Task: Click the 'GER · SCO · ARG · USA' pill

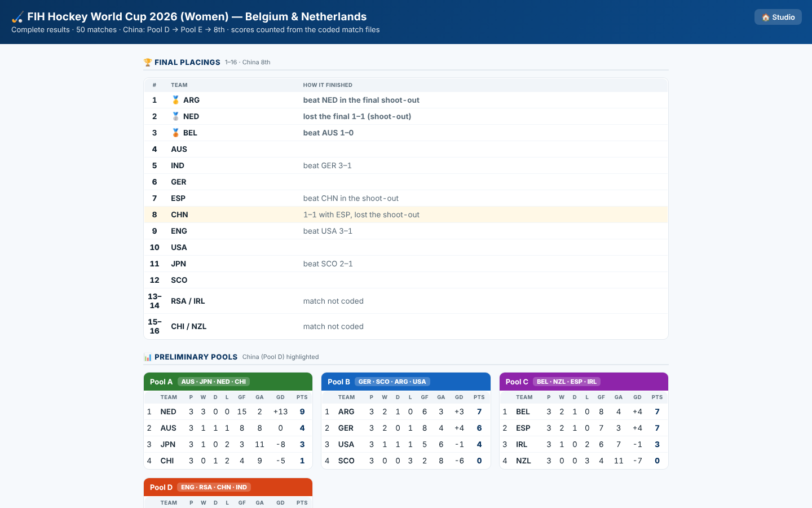Action: 392,382
